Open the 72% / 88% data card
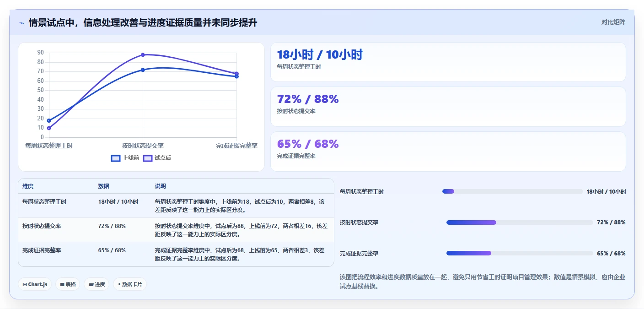This screenshot has width=644, height=309. coord(448,107)
